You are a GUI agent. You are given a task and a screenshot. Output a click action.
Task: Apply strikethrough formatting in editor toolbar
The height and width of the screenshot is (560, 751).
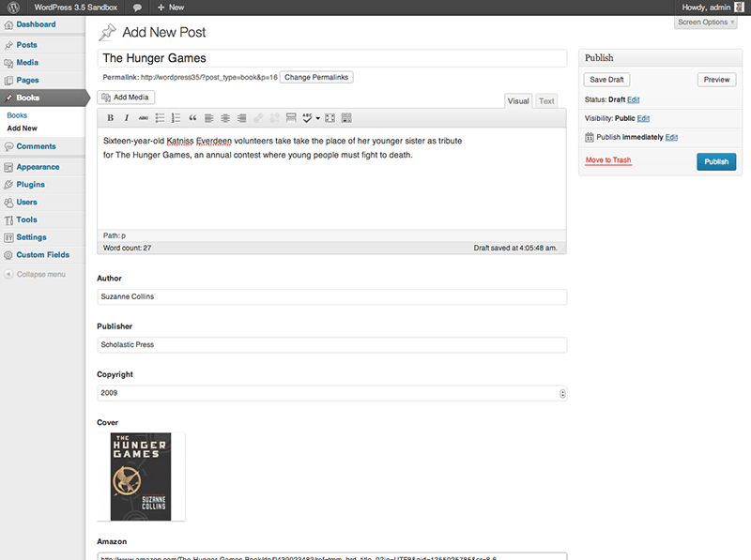pos(144,118)
